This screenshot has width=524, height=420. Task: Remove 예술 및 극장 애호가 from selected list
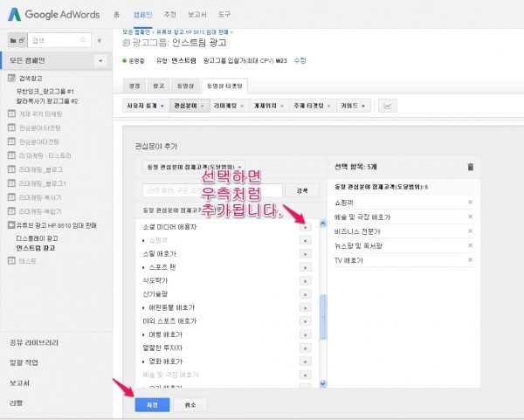[x=470, y=217]
